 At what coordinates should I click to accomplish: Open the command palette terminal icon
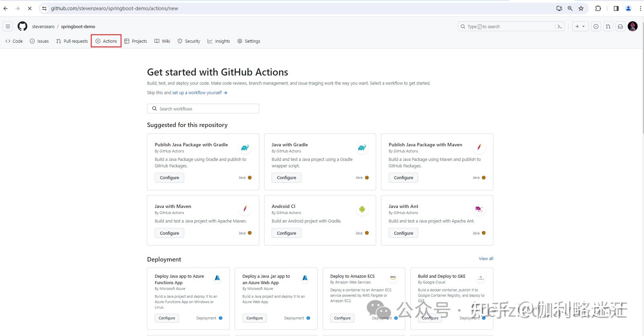(559, 26)
